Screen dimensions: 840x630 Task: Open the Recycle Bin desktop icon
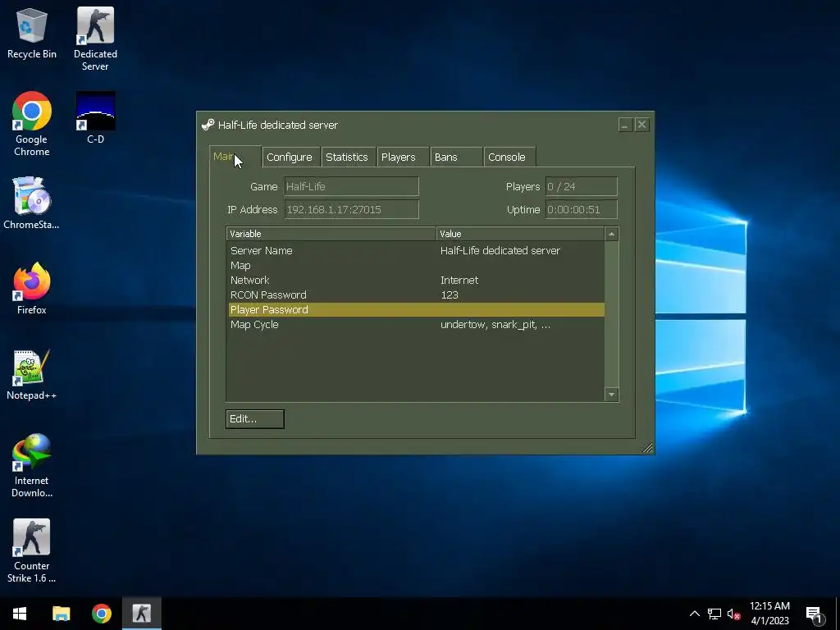32,33
